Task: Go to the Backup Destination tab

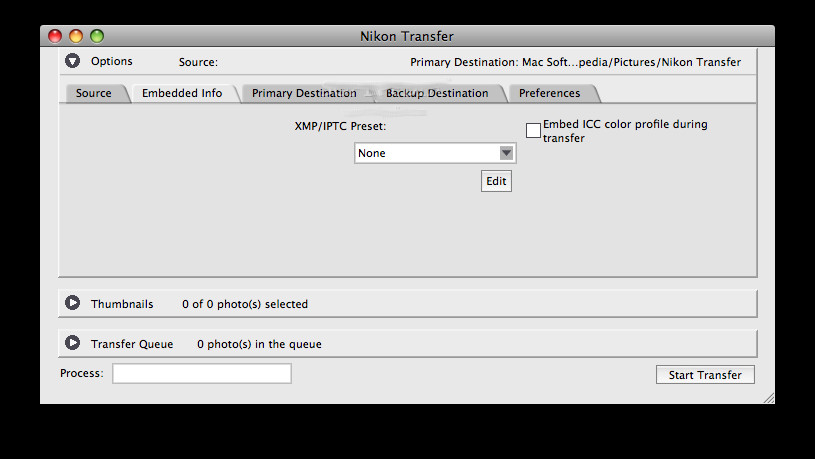Action: (437, 93)
